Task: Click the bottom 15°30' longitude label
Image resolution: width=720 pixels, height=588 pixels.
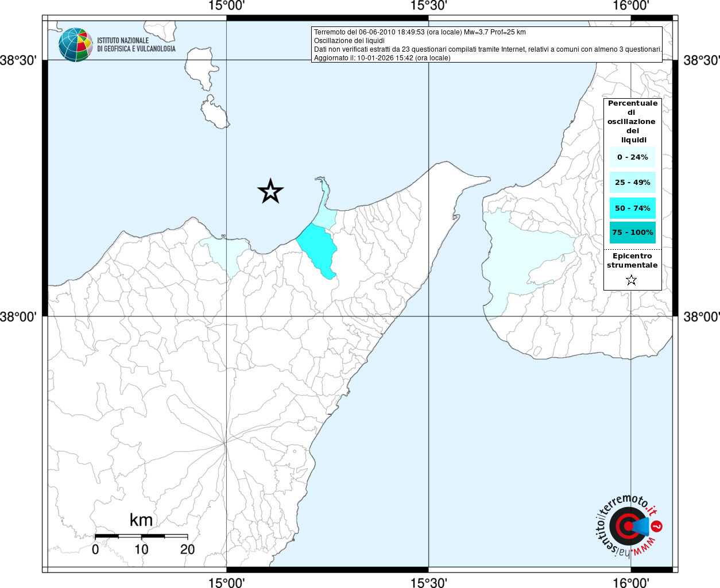Action: tap(428, 583)
